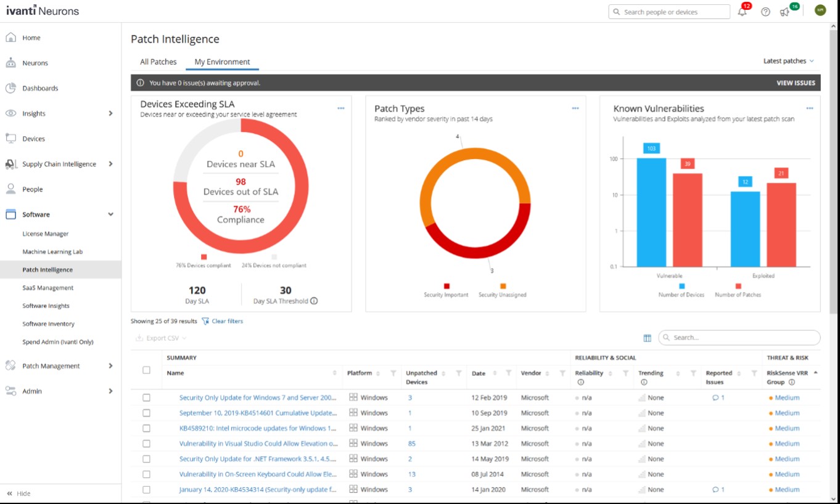Viewport: 840px width, 504px height.
Task: Click the filter icon on Platform column
Action: (x=393, y=373)
